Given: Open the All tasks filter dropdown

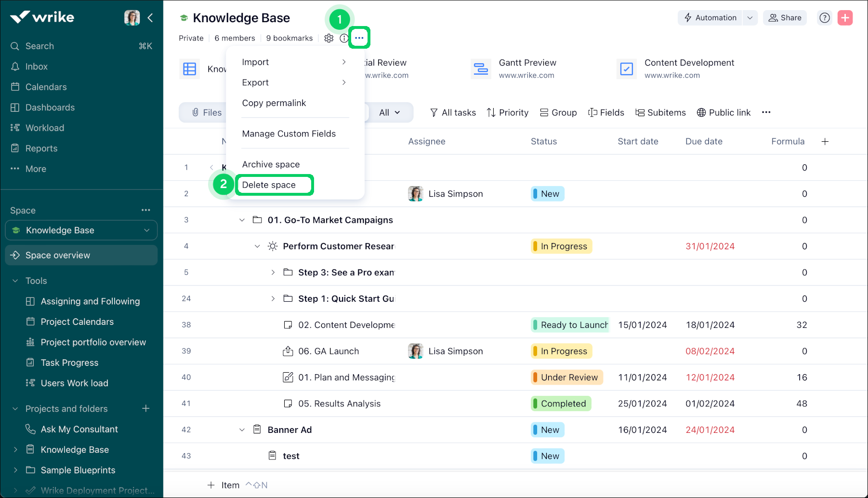Looking at the screenshot, I should pos(452,112).
